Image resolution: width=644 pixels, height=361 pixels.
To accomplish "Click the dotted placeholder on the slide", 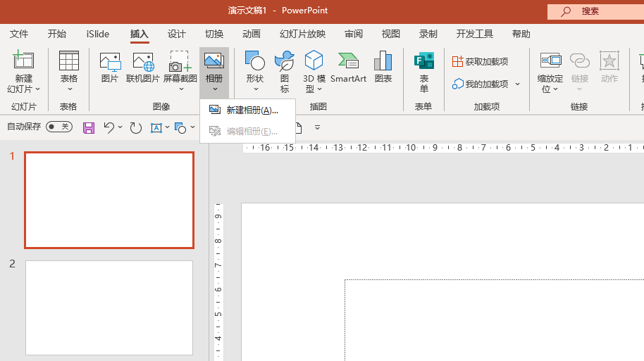I will tap(494, 320).
